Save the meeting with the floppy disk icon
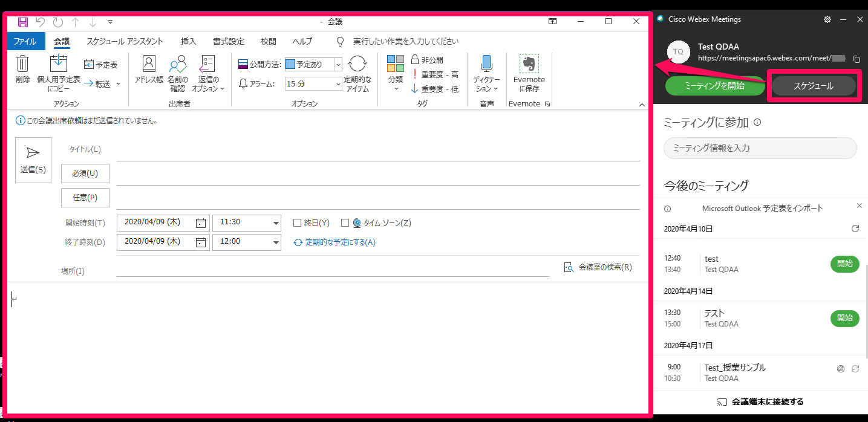The height and width of the screenshot is (422, 868). coord(23,22)
